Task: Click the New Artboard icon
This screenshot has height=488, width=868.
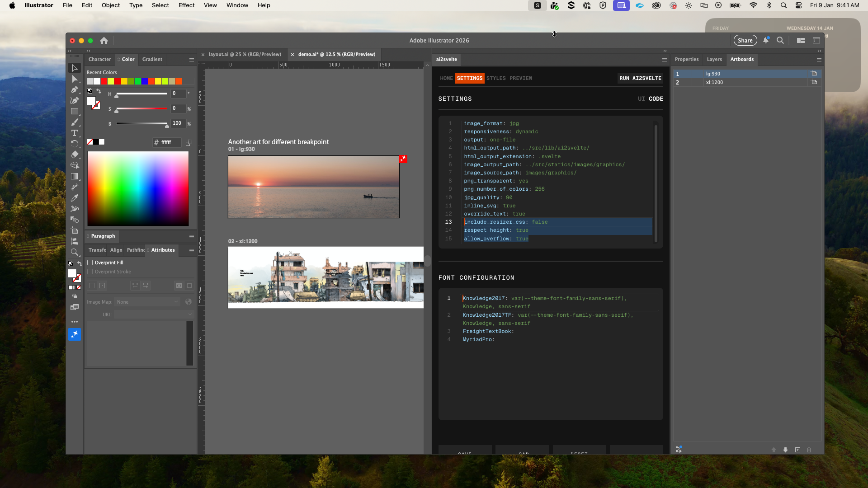Action: click(x=797, y=450)
